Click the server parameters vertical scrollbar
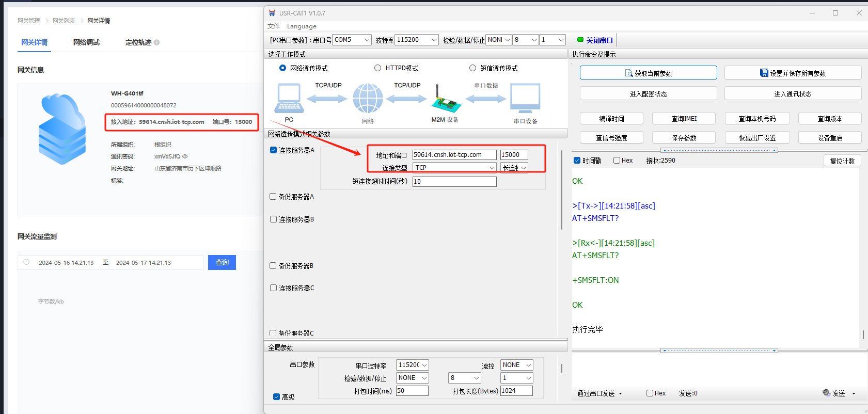The width and height of the screenshot is (868, 414). coord(562,189)
